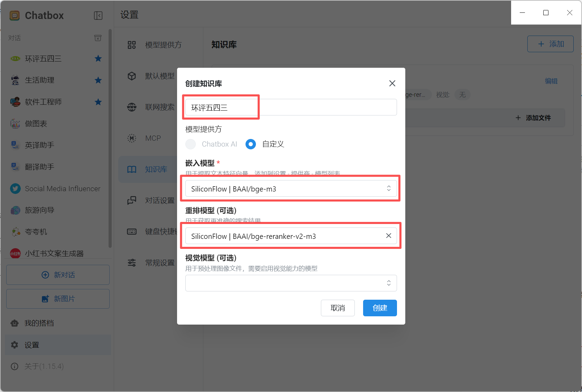Select the Chatbox AI provider option

point(191,144)
